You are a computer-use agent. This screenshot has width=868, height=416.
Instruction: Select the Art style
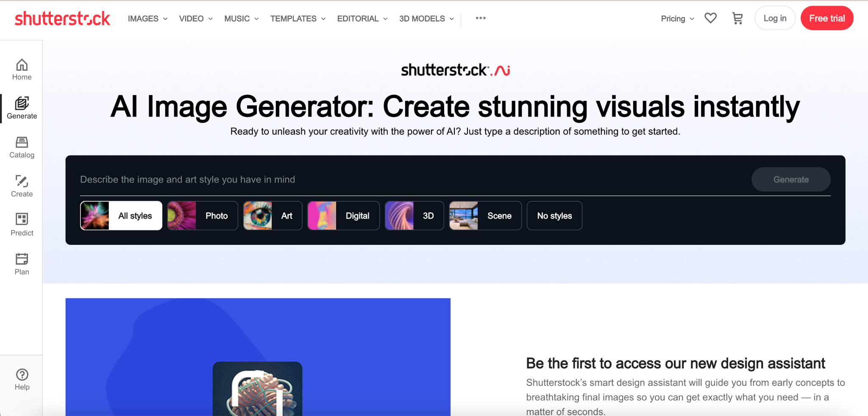point(273,216)
